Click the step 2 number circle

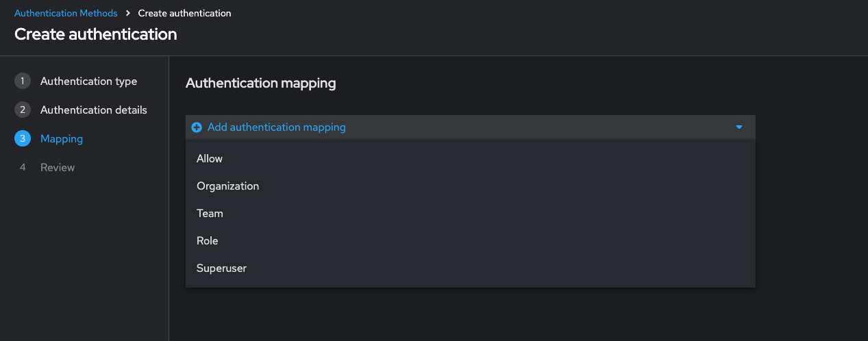23,110
